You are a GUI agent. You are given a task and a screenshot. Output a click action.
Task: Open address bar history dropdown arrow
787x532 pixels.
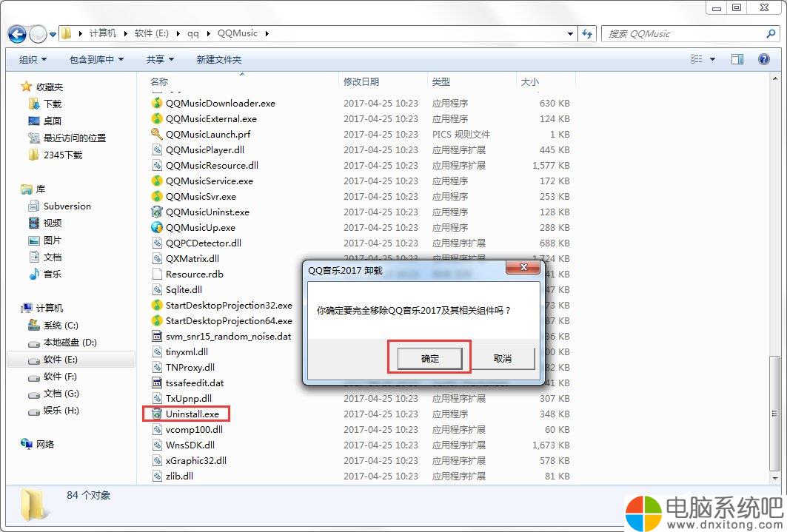(570, 33)
